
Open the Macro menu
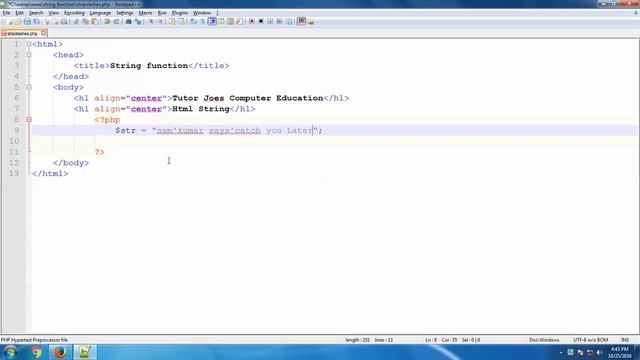[x=145, y=13]
